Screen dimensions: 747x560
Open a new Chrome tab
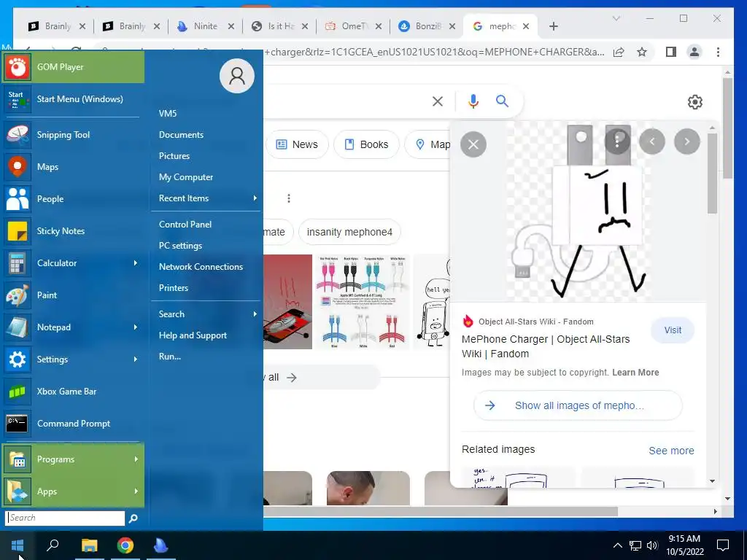553,26
